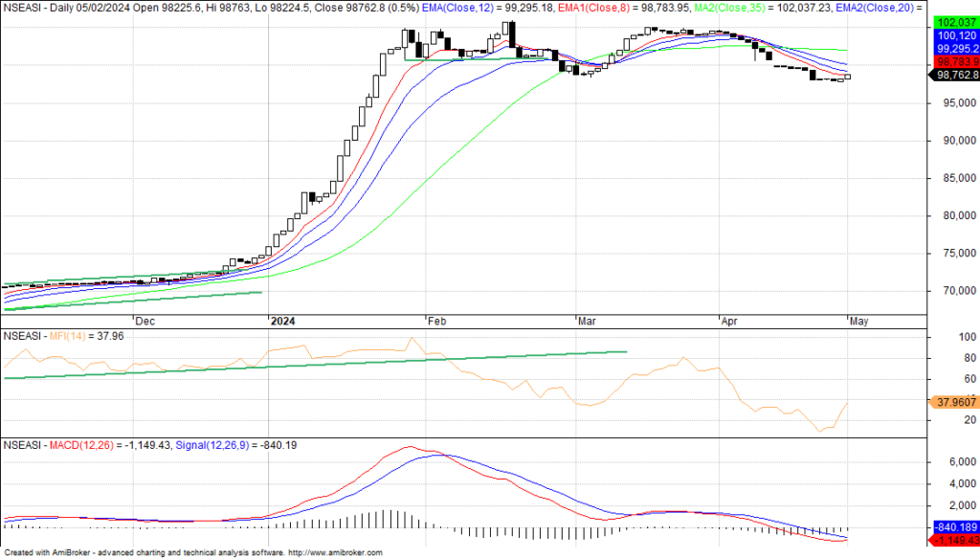
Task: Select the red 98,783.9 value tag
Action: pos(954,60)
